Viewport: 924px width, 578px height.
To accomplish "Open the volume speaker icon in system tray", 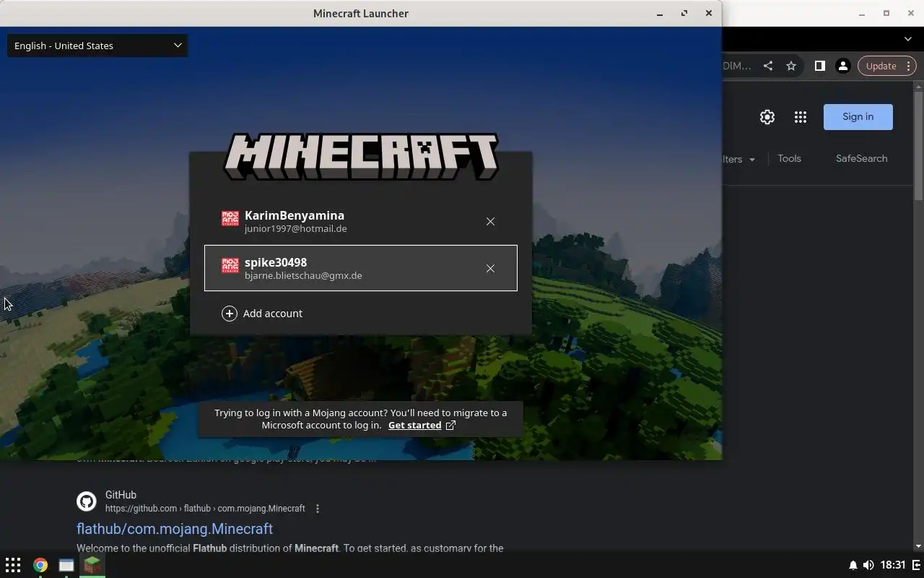I will click(x=868, y=565).
